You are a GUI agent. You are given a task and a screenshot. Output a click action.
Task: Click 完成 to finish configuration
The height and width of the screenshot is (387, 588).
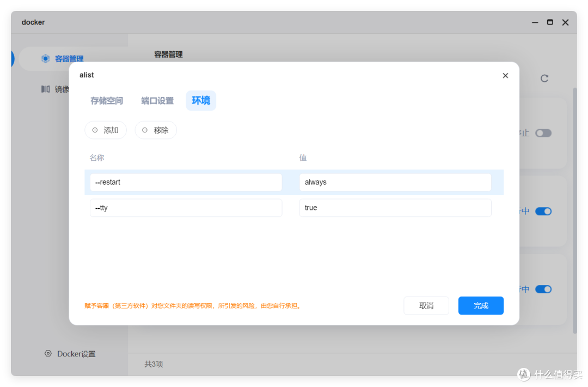(481, 306)
